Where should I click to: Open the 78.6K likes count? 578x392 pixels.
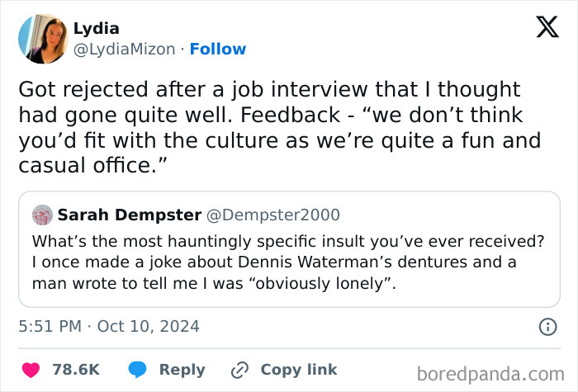pyautogui.click(x=76, y=370)
